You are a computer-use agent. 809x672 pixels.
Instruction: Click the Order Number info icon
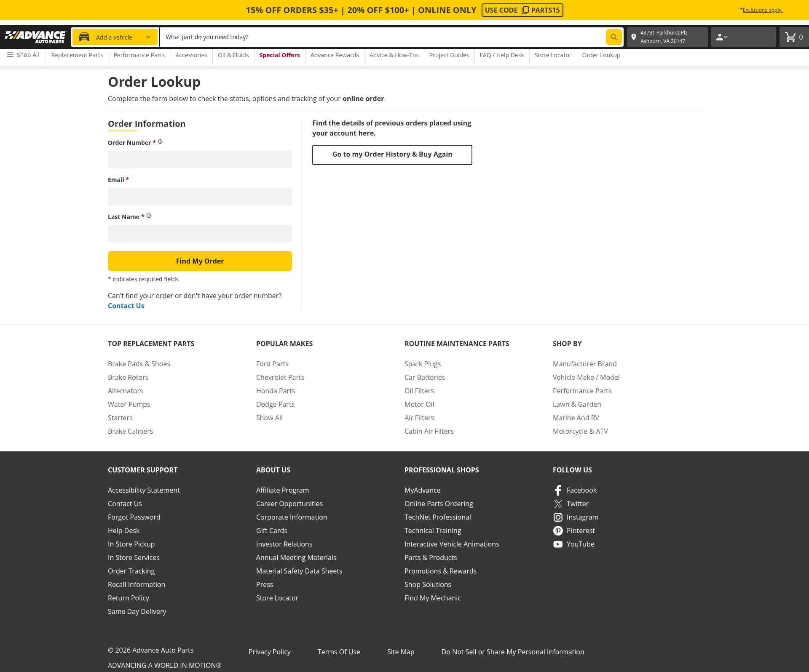coord(160,142)
